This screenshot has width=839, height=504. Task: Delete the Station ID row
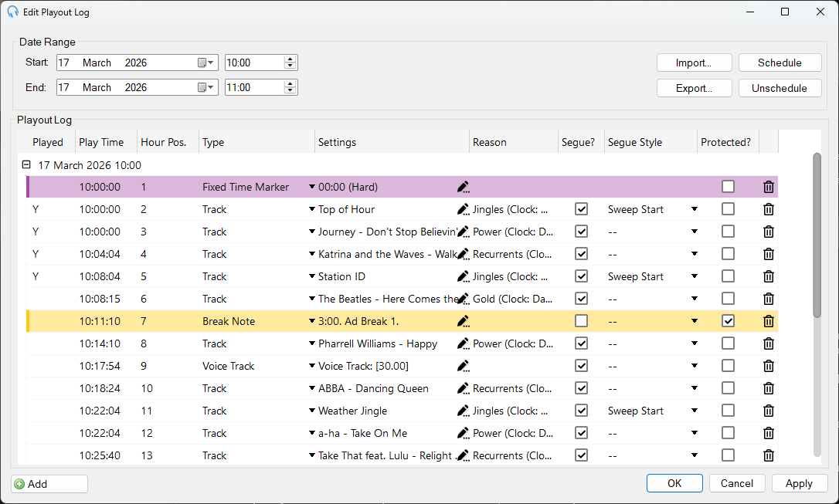769,277
